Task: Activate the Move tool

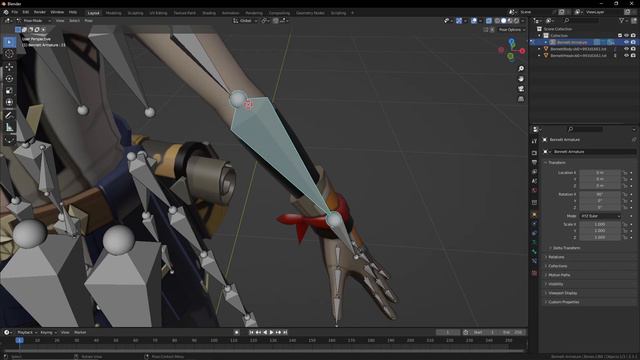Action: (9, 67)
